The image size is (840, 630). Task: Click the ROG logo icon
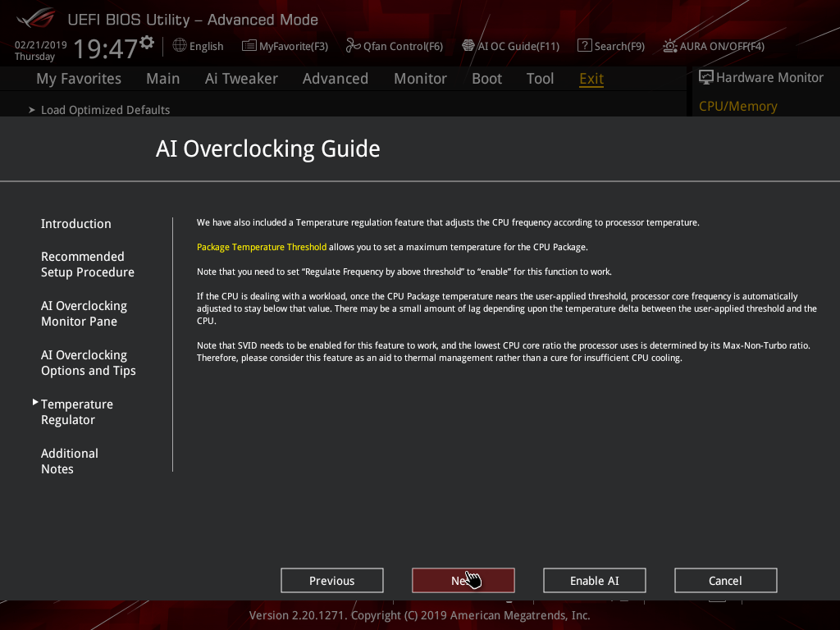36,19
